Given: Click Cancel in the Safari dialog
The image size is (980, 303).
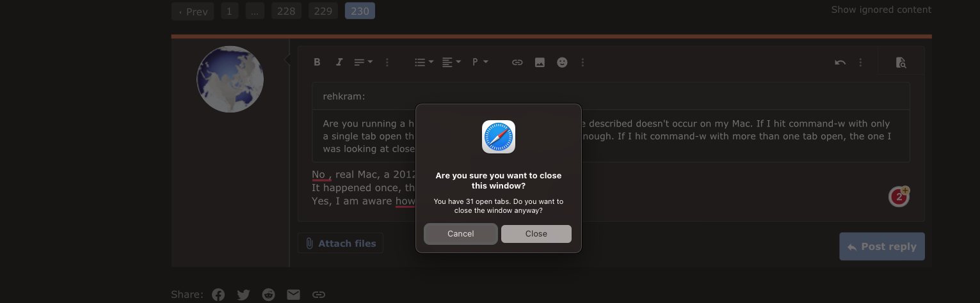Looking at the screenshot, I should (460, 234).
